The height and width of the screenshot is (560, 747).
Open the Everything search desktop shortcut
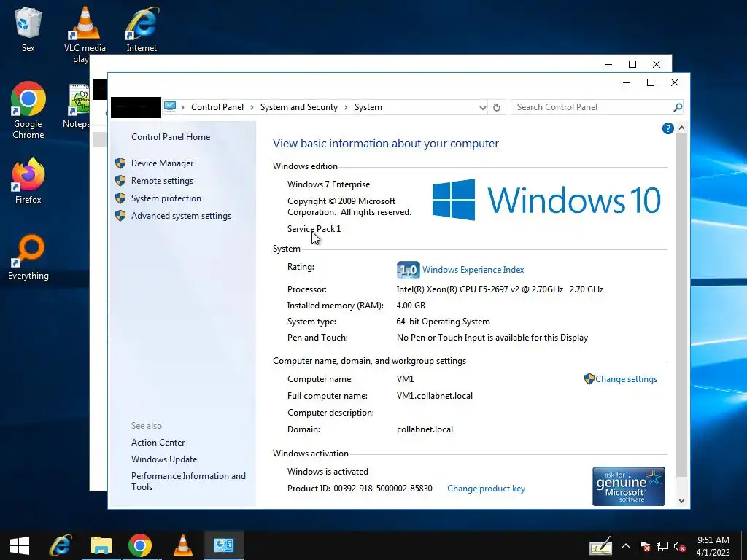28,257
